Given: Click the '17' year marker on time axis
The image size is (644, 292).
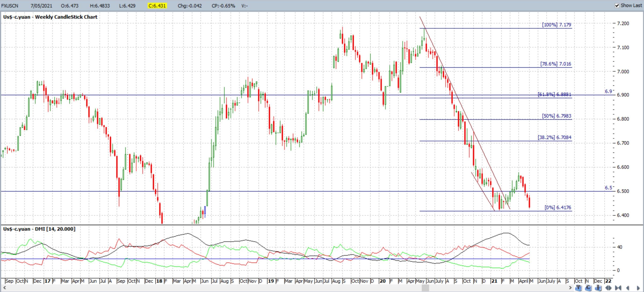Looking at the screenshot, I should tap(47, 281).
